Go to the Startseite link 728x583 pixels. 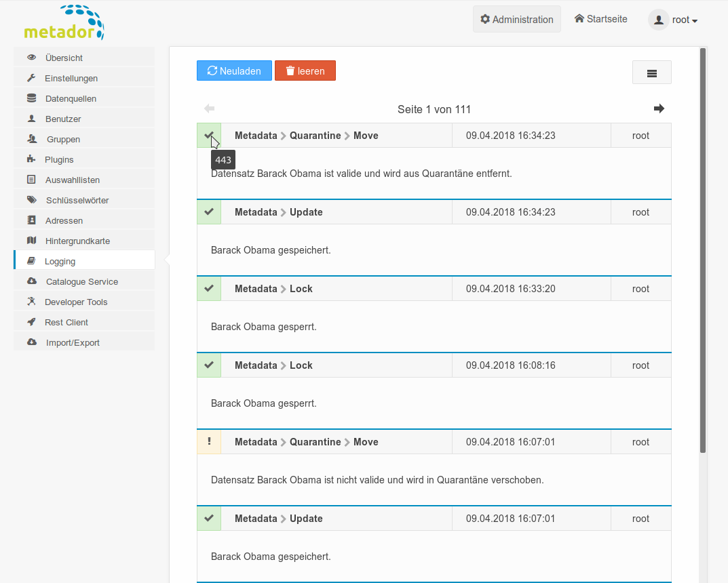tap(600, 18)
